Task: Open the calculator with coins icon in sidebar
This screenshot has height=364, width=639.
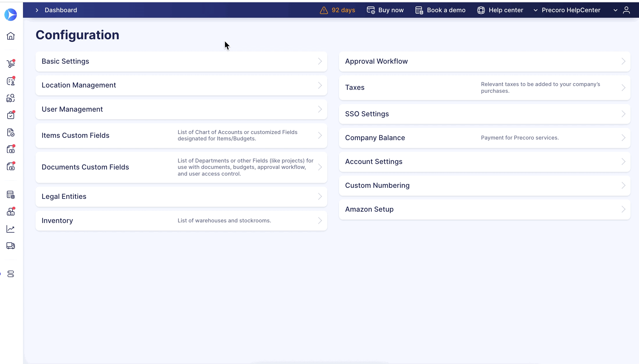Action: coord(11,195)
